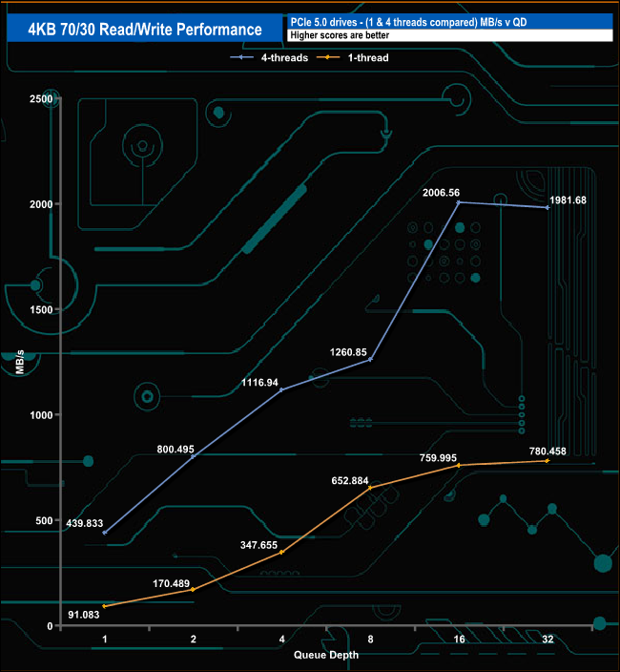Click the 439.833 data point marker

coord(105,533)
